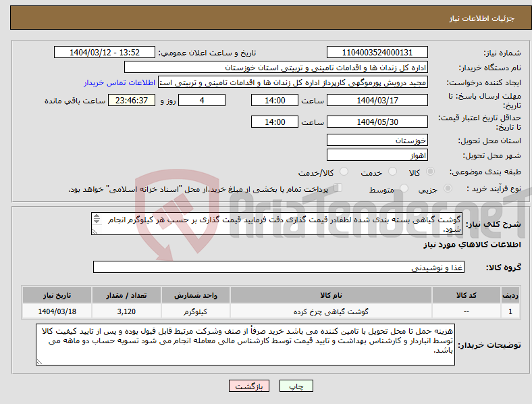Click the price validity time 14:00 field
Viewport: 532px width, 404px height.
click(x=275, y=122)
